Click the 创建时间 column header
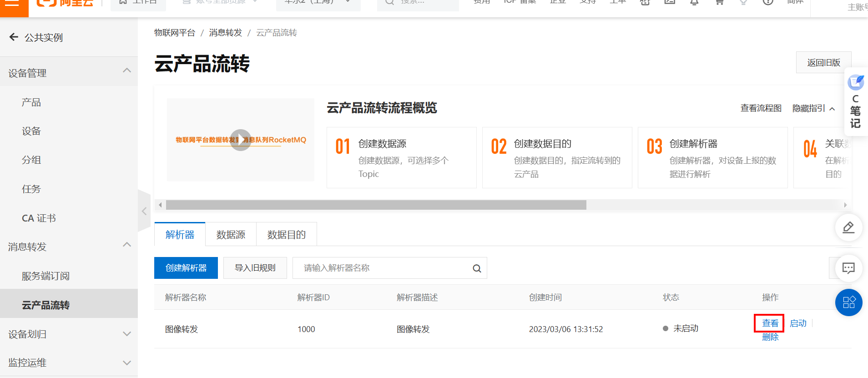Screen dimensions: 868x378 pyautogui.click(x=545, y=297)
